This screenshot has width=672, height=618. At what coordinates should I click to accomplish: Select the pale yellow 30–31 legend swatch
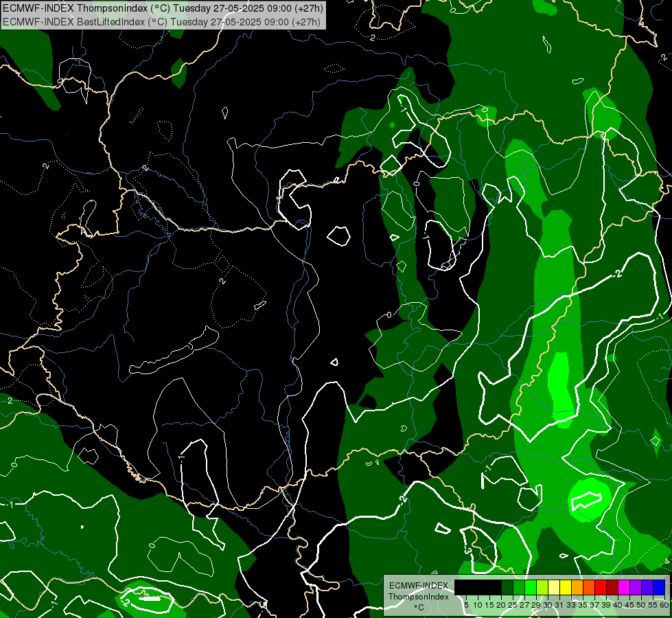tap(554, 587)
